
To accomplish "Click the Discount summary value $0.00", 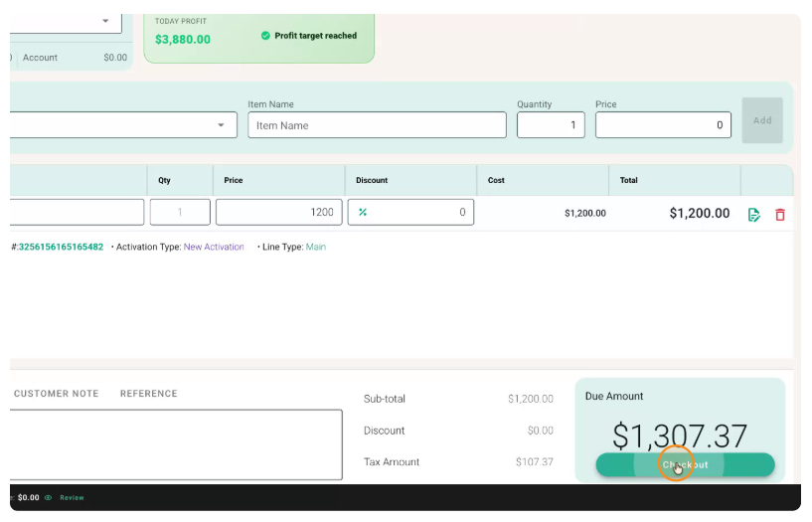I will click(541, 431).
